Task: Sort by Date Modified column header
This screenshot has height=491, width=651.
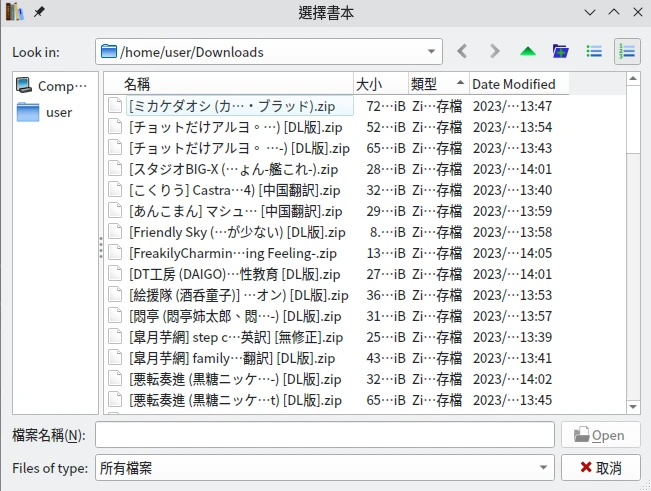Action: point(513,84)
